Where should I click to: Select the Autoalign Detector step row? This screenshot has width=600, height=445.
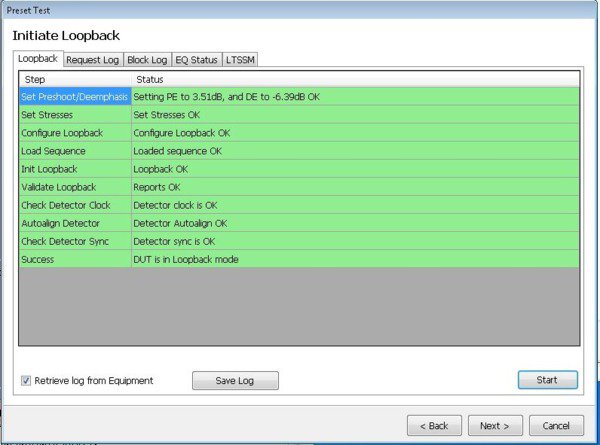click(x=75, y=223)
